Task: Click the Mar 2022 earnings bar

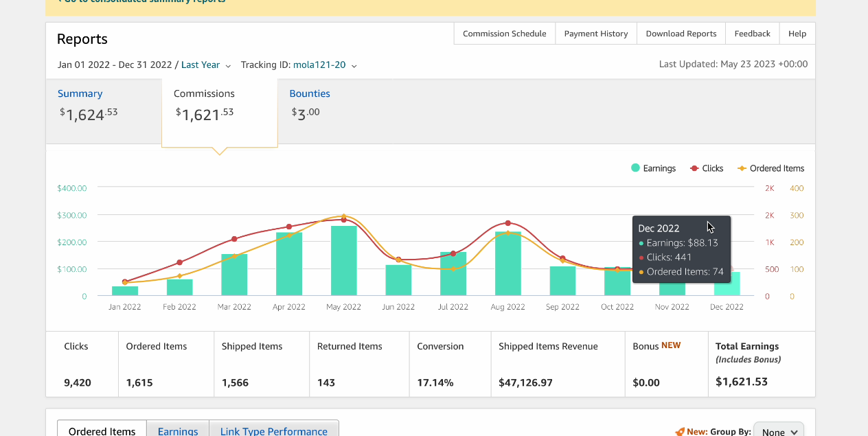Action: pos(234,275)
